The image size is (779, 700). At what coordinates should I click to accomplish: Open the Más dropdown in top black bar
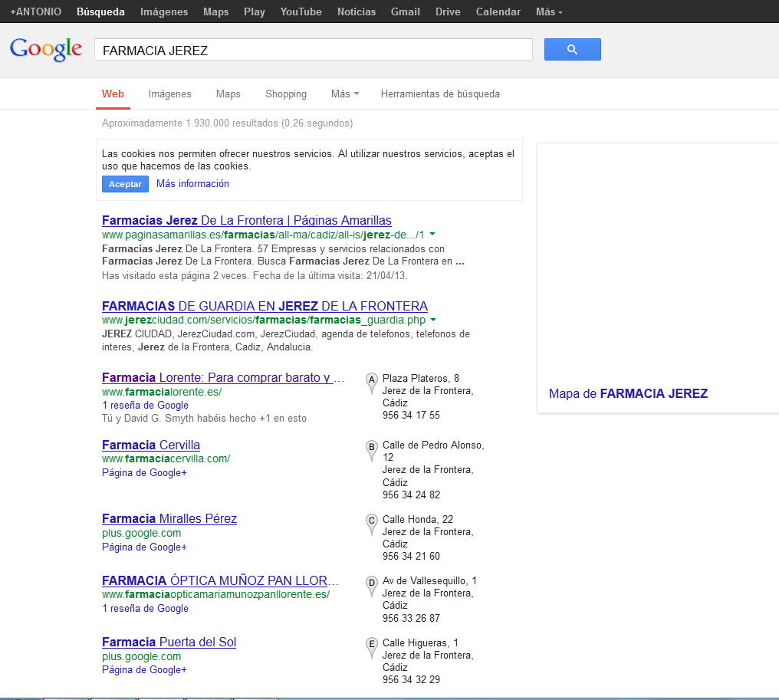[x=549, y=12]
